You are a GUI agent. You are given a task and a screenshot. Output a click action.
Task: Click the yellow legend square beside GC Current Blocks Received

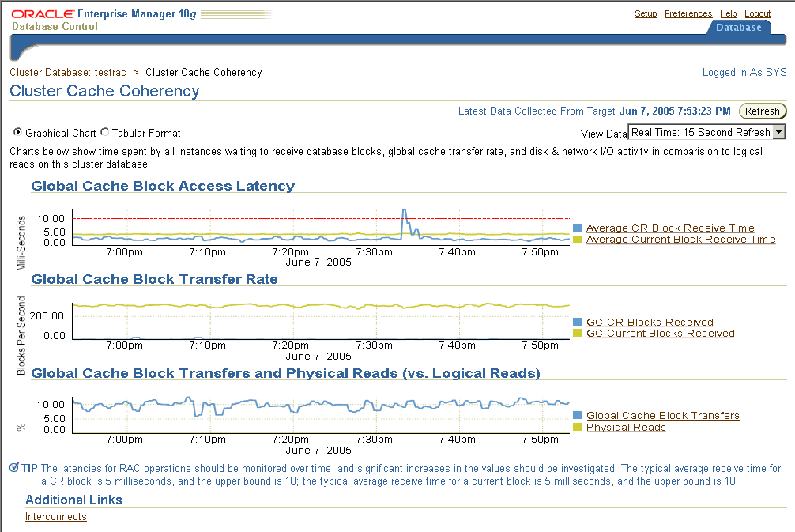[578, 333]
